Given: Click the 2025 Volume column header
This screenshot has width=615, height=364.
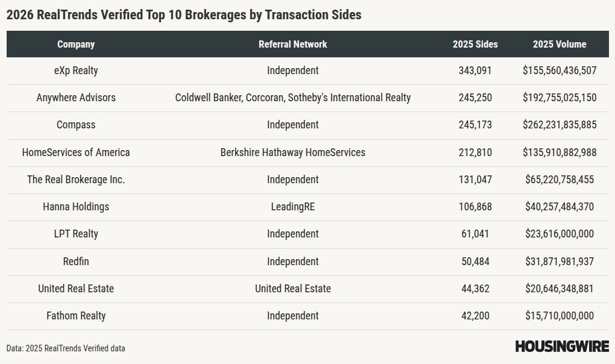Looking at the screenshot, I should [x=560, y=44].
